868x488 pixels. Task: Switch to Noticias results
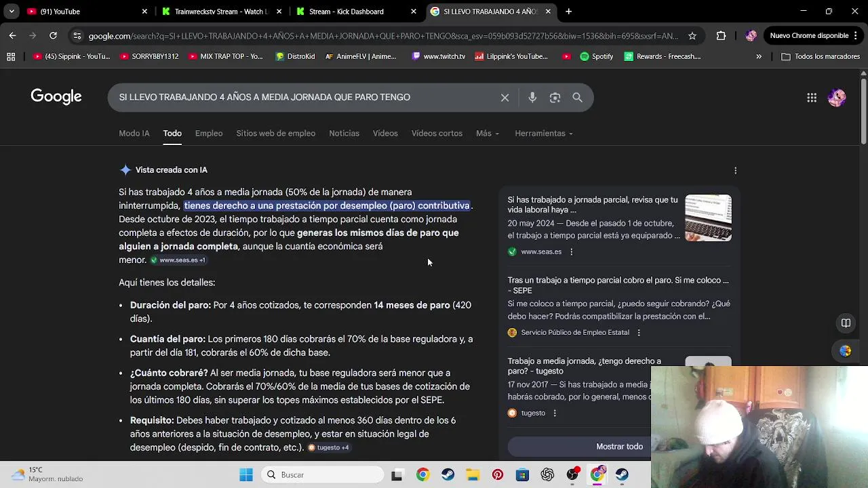pos(344,134)
